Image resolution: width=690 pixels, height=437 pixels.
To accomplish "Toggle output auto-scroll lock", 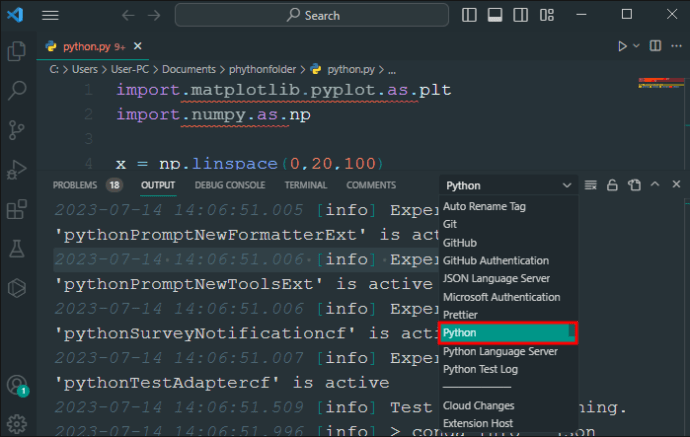I will [x=612, y=185].
